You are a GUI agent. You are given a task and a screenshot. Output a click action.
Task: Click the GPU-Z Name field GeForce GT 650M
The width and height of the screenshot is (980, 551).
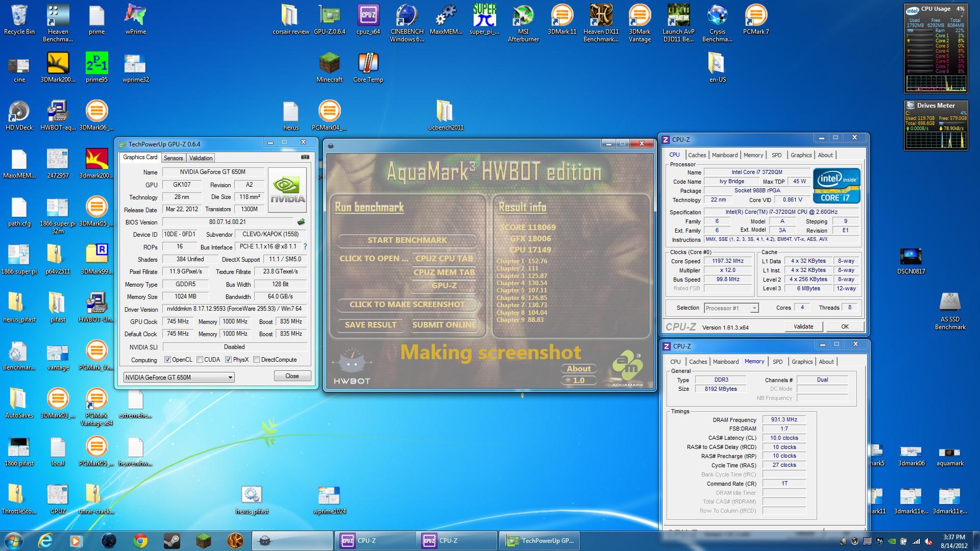coord(213,172)
